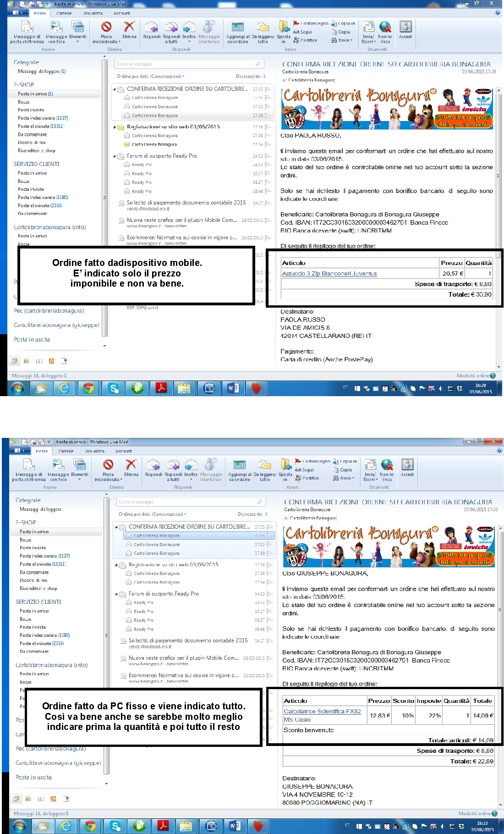Click 'Cerca messaggio' search field in upper window
The width and height of the screenshot is (504, 834).
[189, 64]
